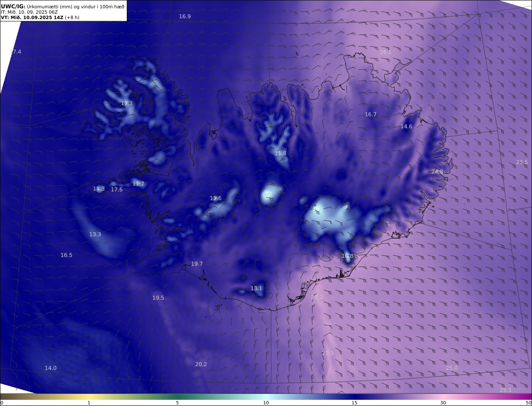The image size is (532, 406).
Task: Click the 11.6 value label
Action: point(216,198)
